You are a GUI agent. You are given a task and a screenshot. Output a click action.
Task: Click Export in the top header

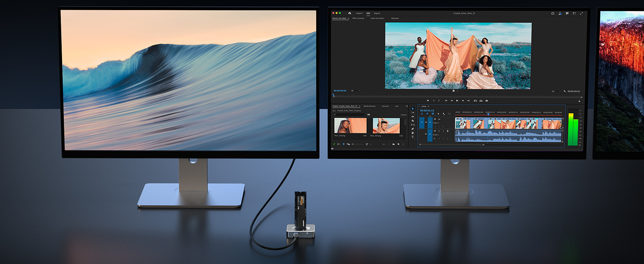377,13
